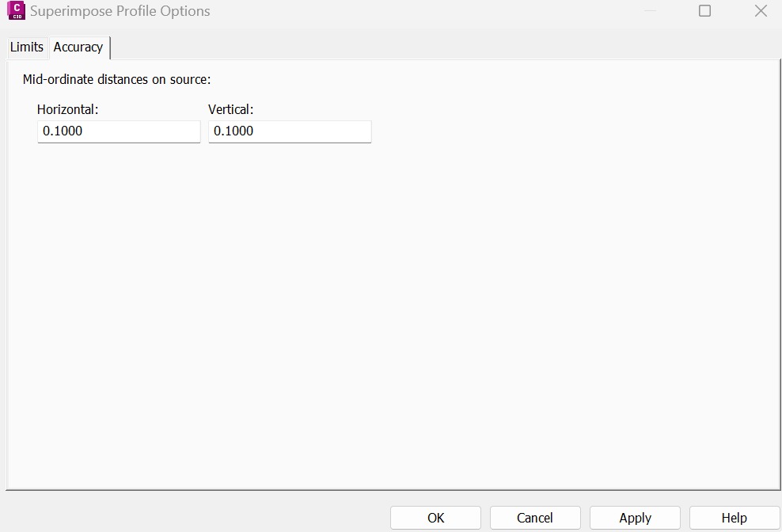Click the Horizontal label
The image size is (782, 532).
click(67, 109)
